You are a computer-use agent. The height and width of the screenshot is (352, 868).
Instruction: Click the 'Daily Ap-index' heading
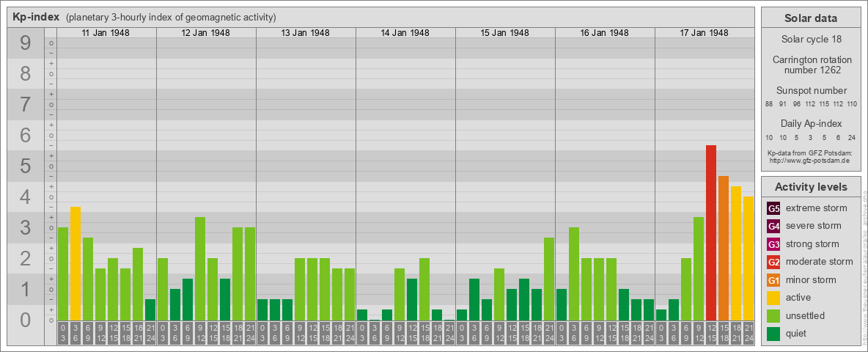[x=811, y=123]
